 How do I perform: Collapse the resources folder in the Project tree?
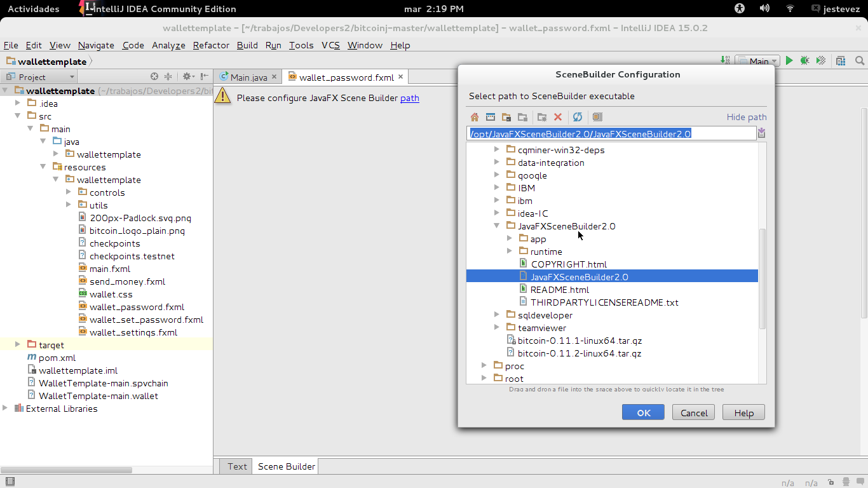click(x=43, y=167)
